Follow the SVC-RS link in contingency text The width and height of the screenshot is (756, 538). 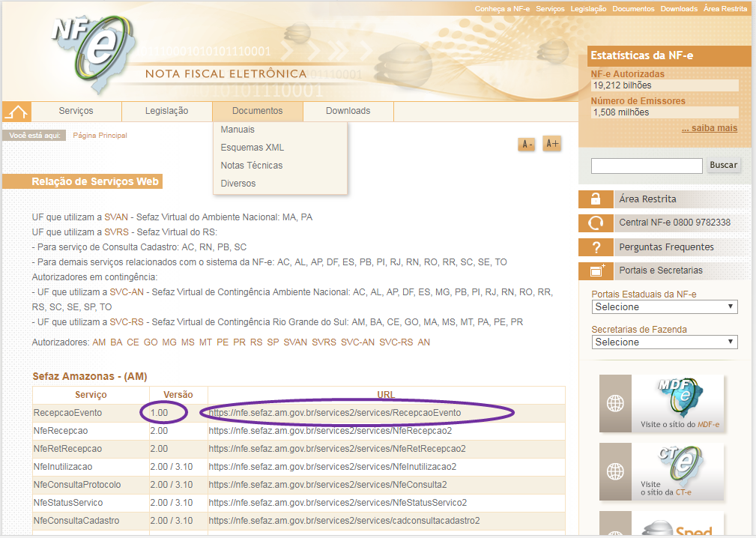click(127, 322)
